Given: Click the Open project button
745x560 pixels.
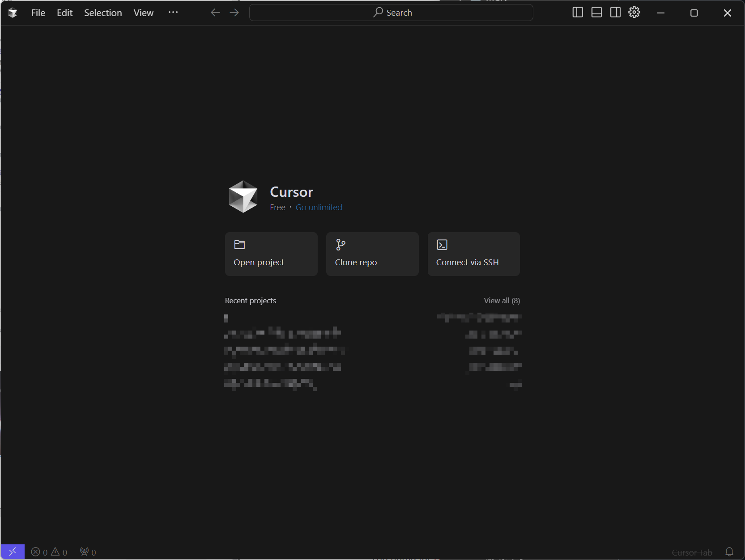Looking at the screenshot, I should coord(271,254).
